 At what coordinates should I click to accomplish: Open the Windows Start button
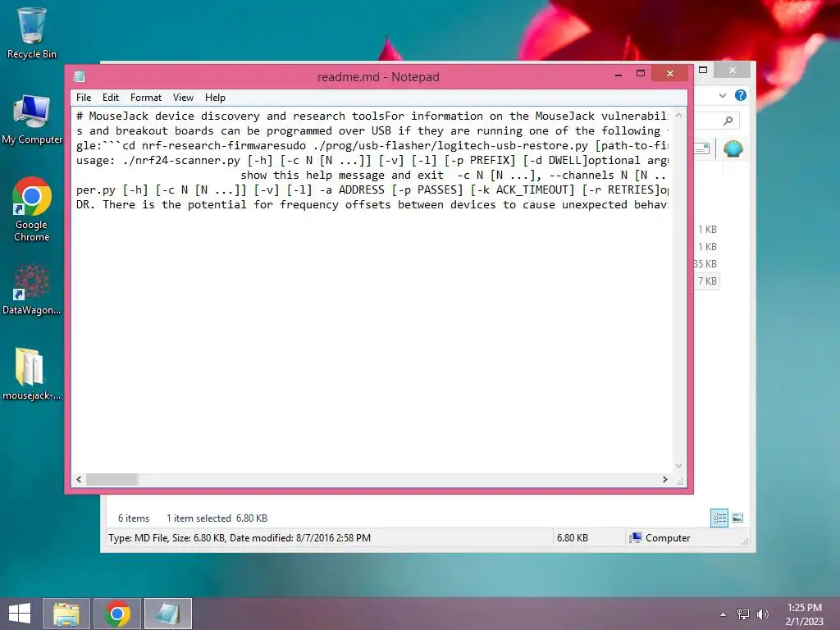pos(20,614)
